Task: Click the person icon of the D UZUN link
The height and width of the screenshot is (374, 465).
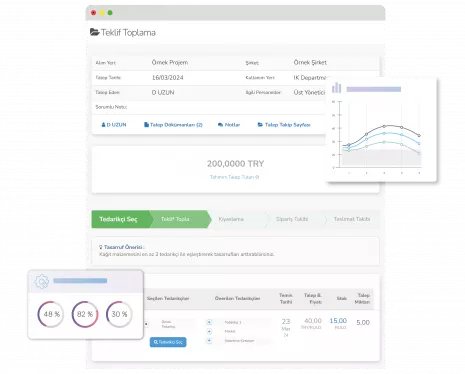Action: point(103,125)
